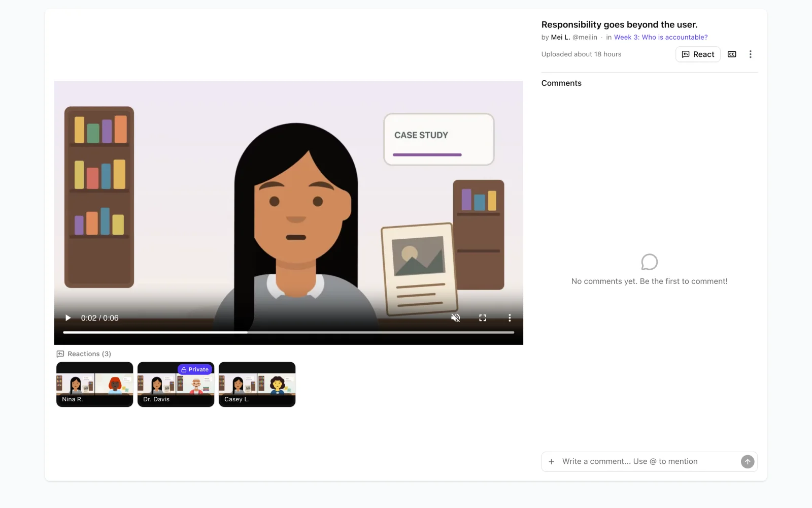Click the Uploaded about 18 hours text

click(x=581, y=54)
